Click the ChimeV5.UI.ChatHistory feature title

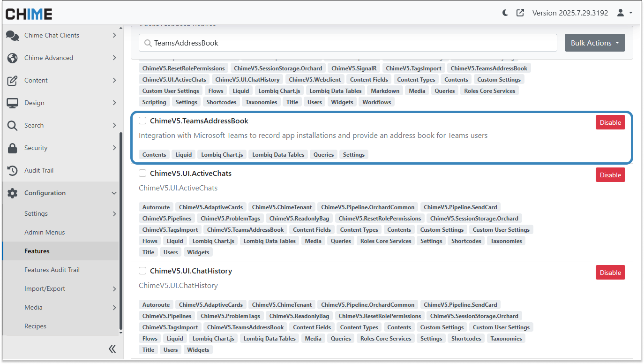click(x=191, y=271)
